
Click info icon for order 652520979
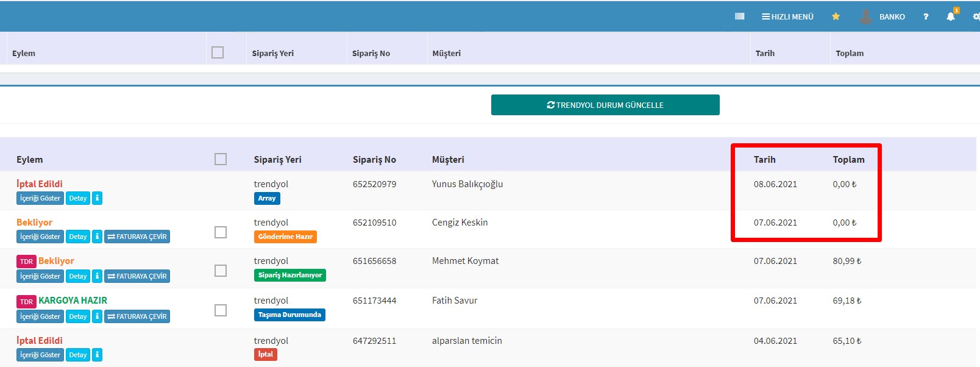pos(97,198)
